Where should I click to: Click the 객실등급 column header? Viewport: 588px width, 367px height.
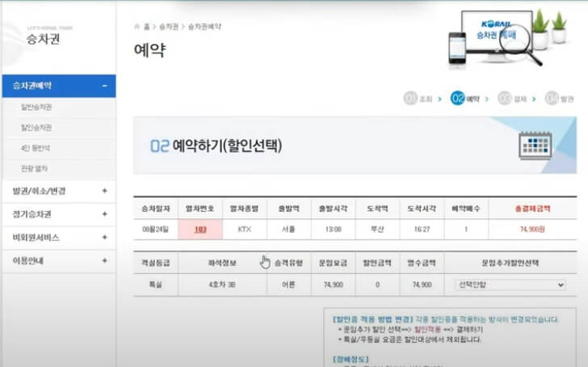[x=156, y=263]
